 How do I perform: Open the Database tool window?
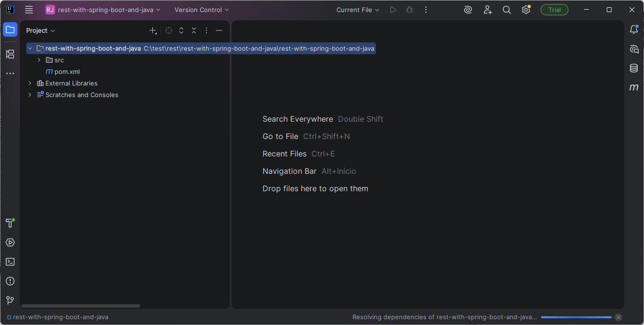(634, 68)
